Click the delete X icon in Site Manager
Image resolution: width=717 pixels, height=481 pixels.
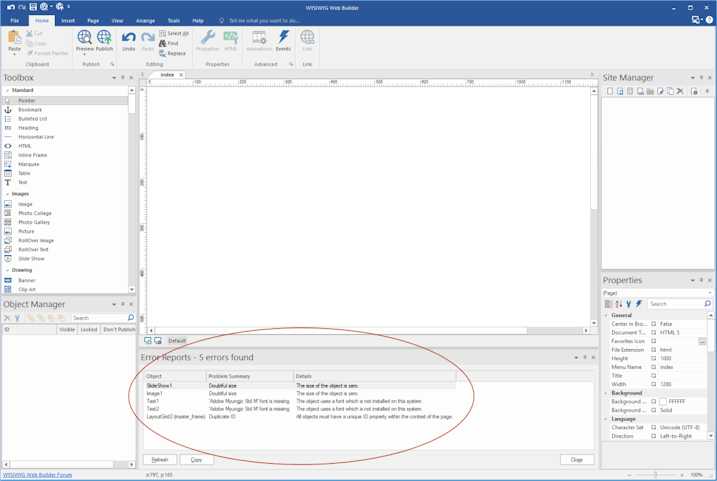tap(680, 91)
